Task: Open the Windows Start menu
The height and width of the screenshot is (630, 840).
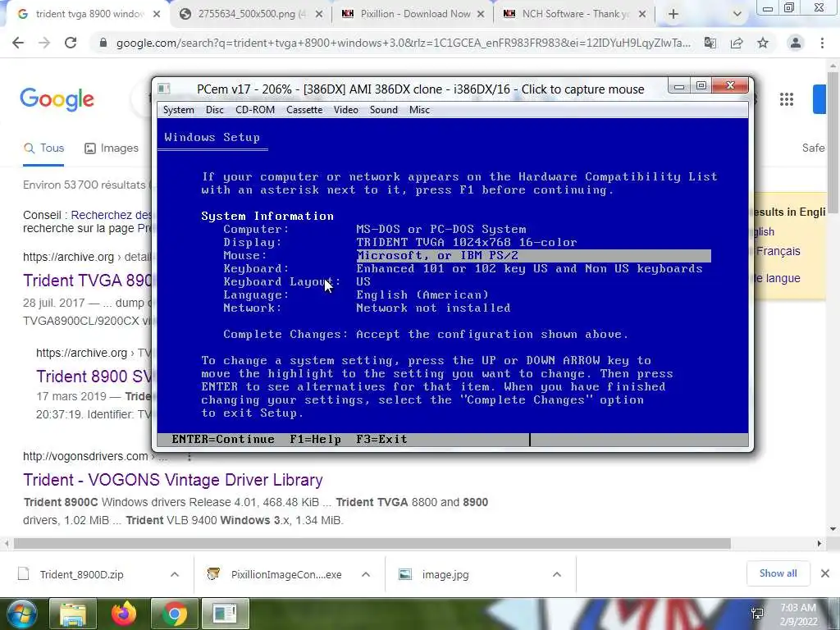Action: pyautogui.click(x=21, y=614)
